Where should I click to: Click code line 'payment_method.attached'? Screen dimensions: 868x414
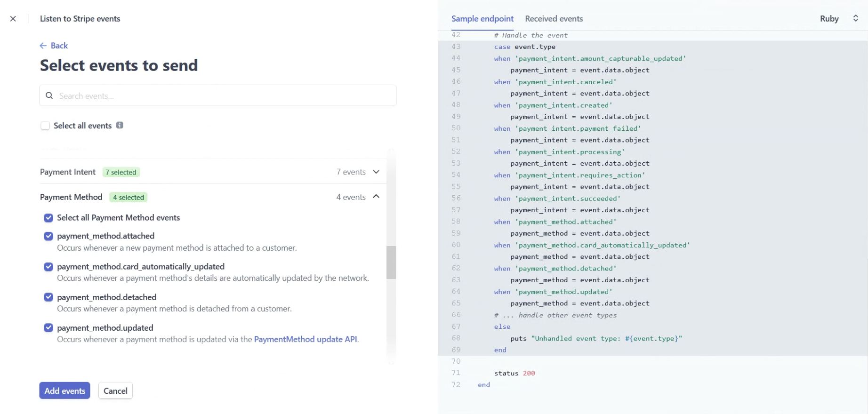[555, 222]
